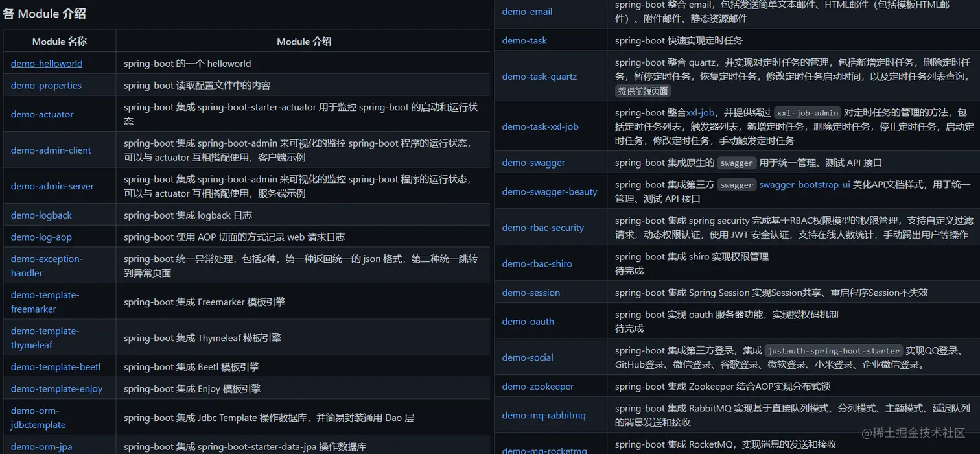
Task: Follow the xxl-job inline link
Action: (x=701, y=113)
